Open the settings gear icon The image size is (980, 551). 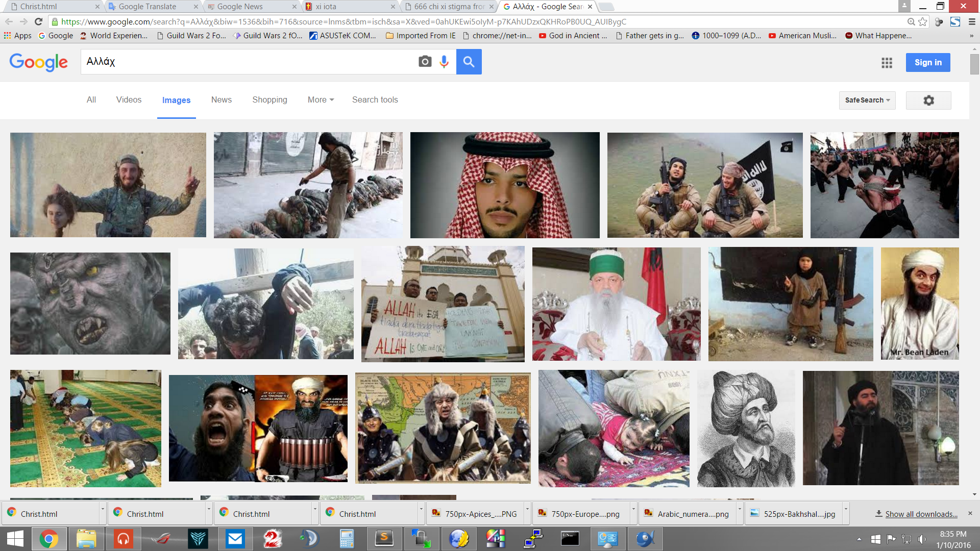point(928,101)
